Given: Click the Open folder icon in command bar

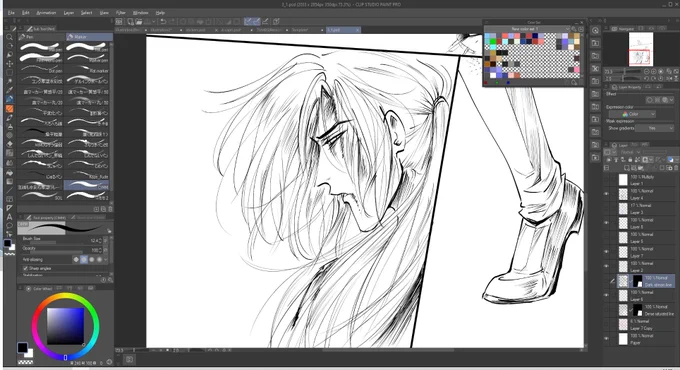Looking at the screenshot, I should click(138, 21).
